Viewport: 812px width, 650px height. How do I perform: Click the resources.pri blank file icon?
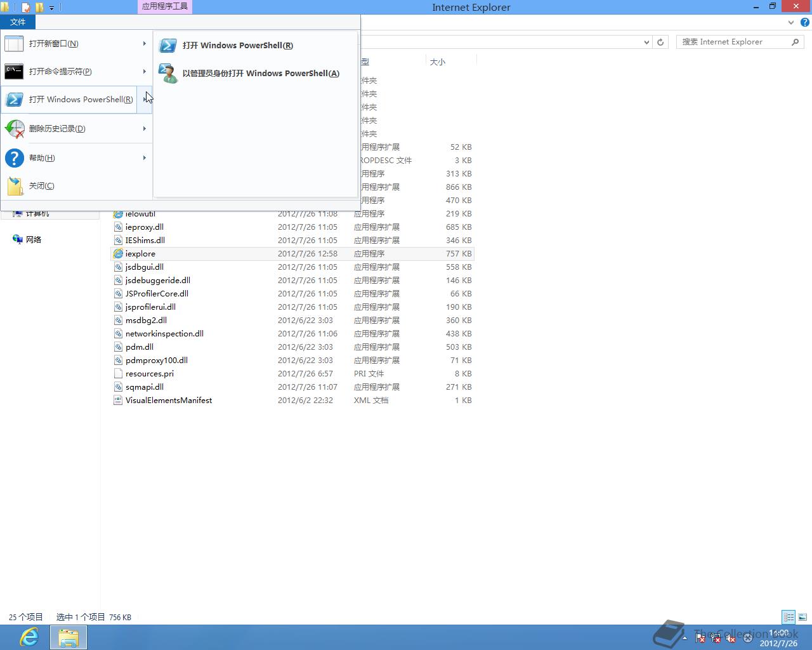click(118, 373)
